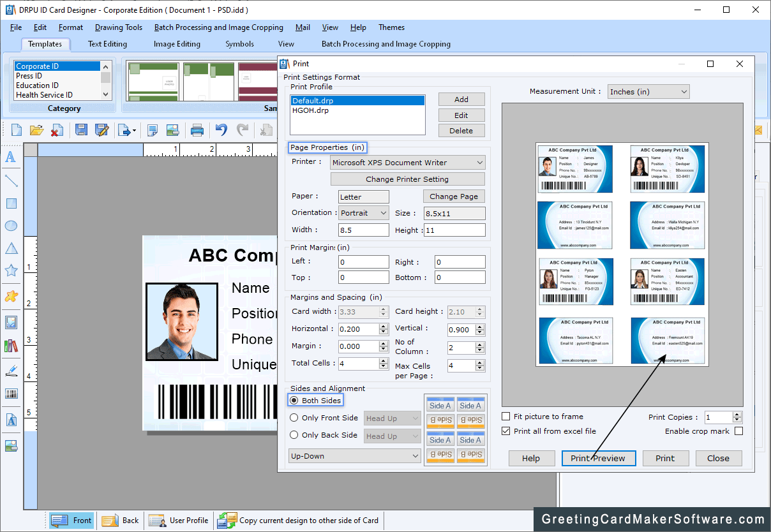The width and height of the screenshot is (771, 532).
Task: Click Change Printer Setting button
Action: click(x=407, y=179)
